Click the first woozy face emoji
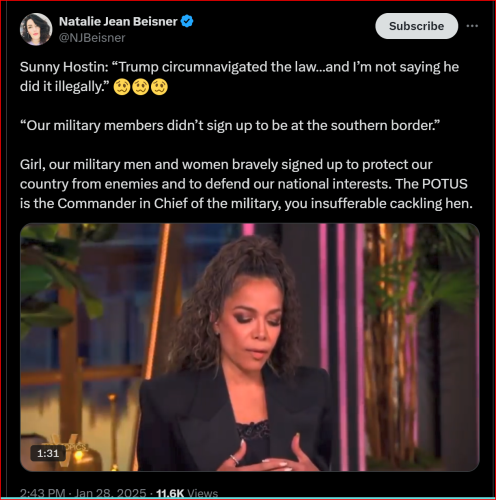496x500 pixels. point(122,87)
